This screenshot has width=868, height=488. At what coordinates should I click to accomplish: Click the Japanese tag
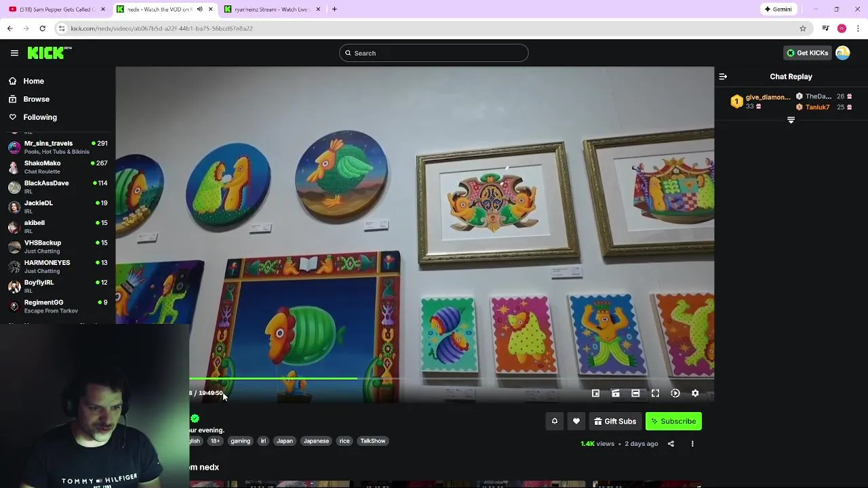click(x=316, y=441)
